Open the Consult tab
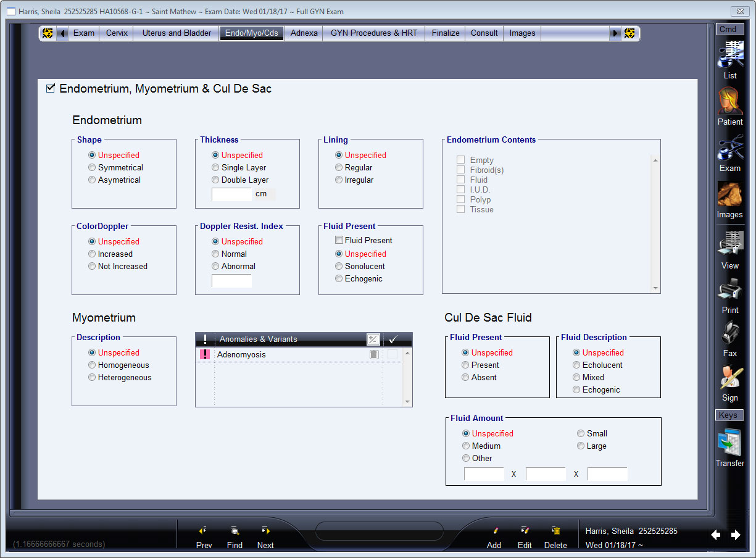 484,33
